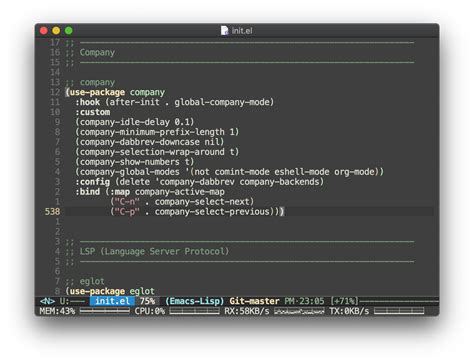Click use-package on the company line

click(x=97, y=92)
